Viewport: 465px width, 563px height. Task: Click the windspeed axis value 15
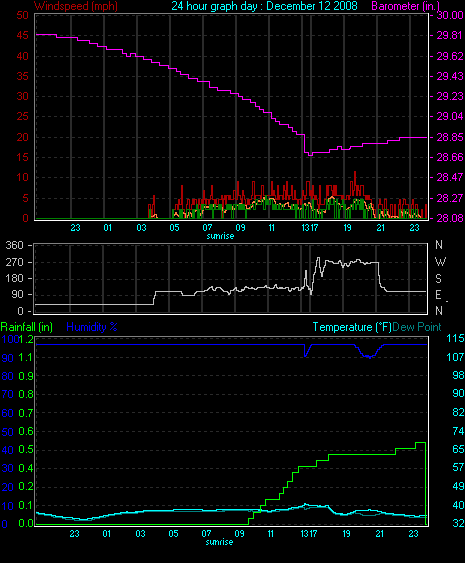click(23, 157)
